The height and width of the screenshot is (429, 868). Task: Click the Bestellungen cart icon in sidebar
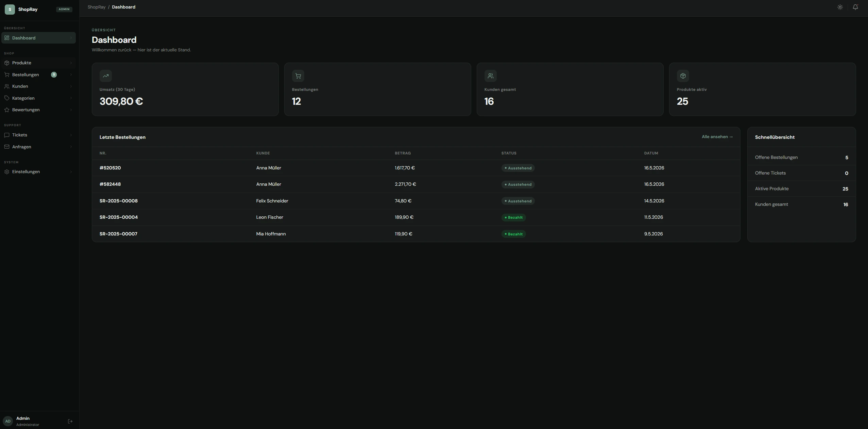tap(7, 75)
